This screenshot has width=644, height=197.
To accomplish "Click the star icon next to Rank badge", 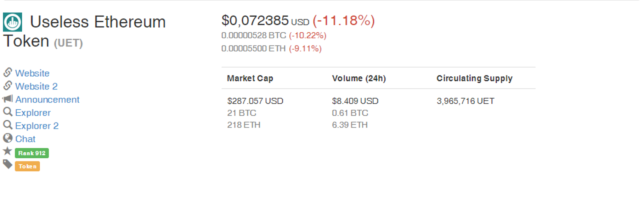I will click(x=7, y=151).
